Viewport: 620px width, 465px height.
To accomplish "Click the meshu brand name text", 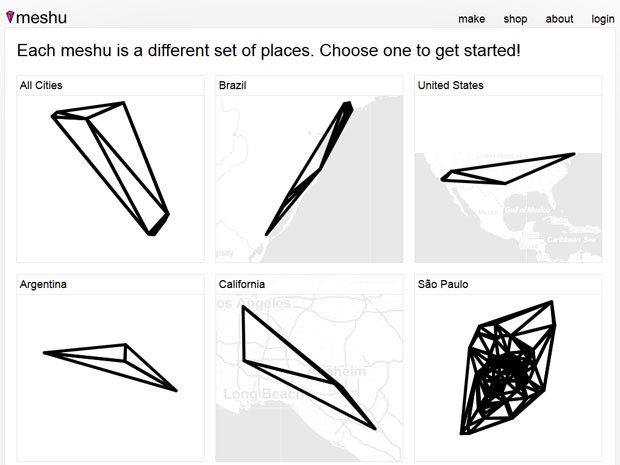I will tap(46, 16).
